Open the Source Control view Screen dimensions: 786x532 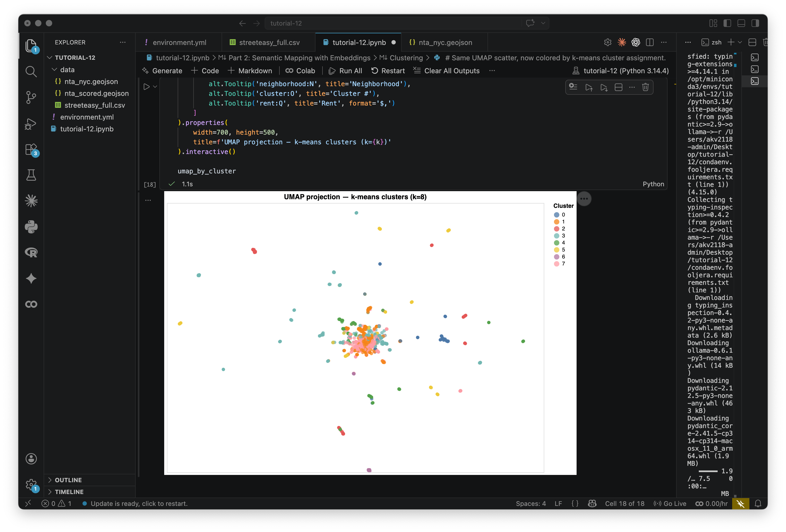(x=31, y=97)
